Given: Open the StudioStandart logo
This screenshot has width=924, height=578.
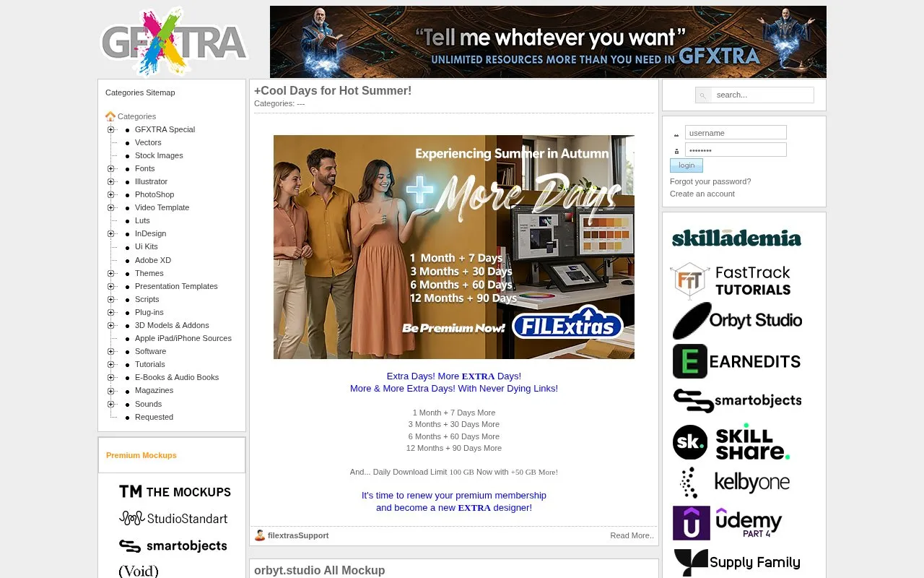Looking at the screenshot, I should [173, 518].
